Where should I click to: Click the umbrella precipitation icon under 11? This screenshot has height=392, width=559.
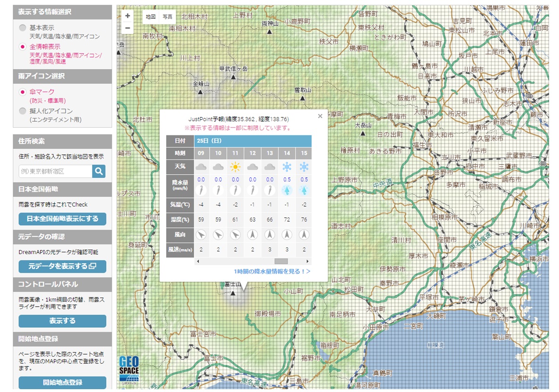(235, 190)
